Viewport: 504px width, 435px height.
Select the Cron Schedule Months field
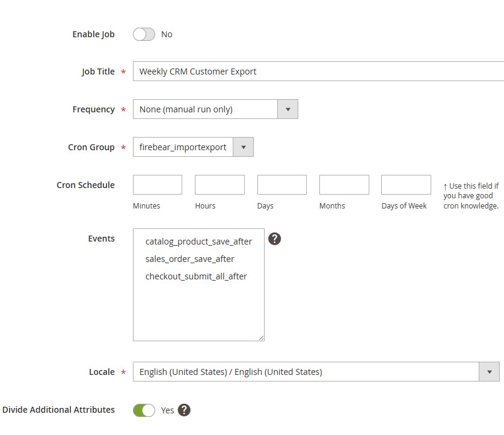coord(344,185)
